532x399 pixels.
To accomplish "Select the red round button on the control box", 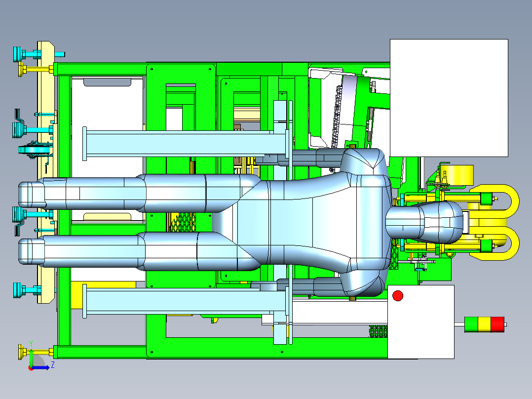I will point(398,296).
